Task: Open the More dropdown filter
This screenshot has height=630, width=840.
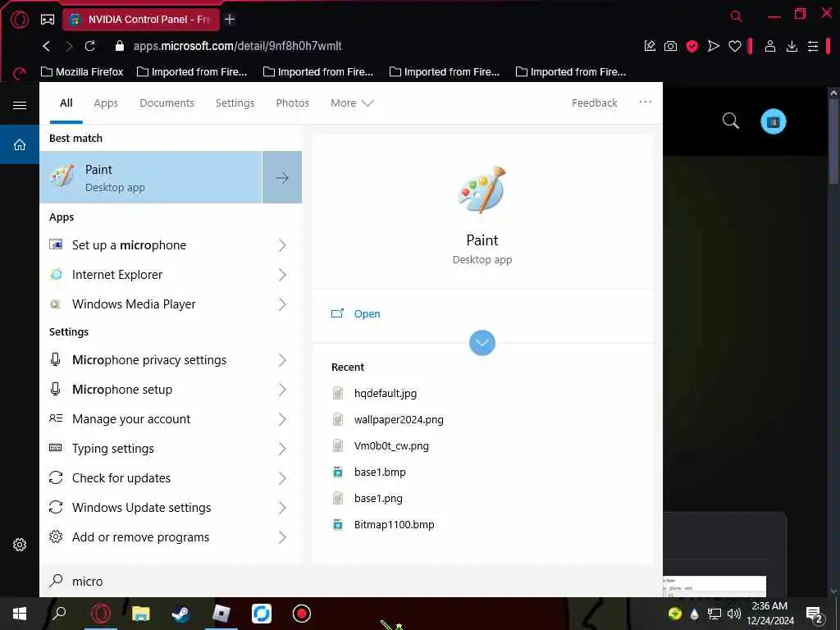Action: pyautogui.click(x=352, y=103)
